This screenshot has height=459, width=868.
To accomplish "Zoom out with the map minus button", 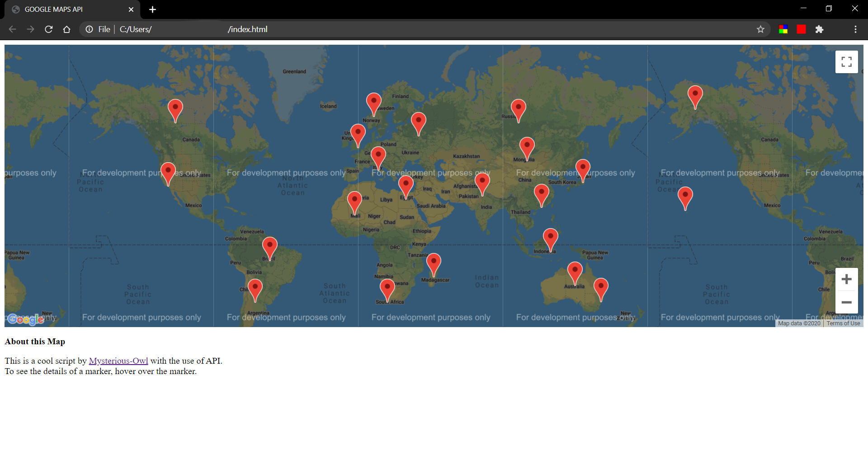I will click(x=846, y=302).
